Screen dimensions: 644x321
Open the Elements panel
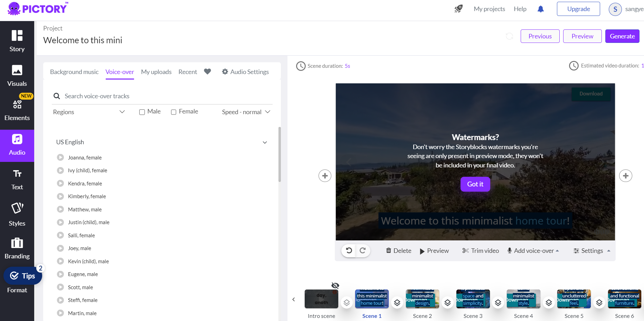(x=17, y=110)
